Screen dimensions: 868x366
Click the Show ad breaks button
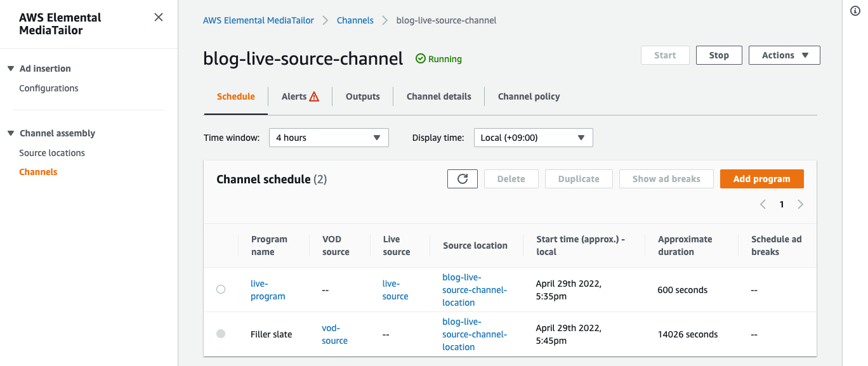point(667,179)
